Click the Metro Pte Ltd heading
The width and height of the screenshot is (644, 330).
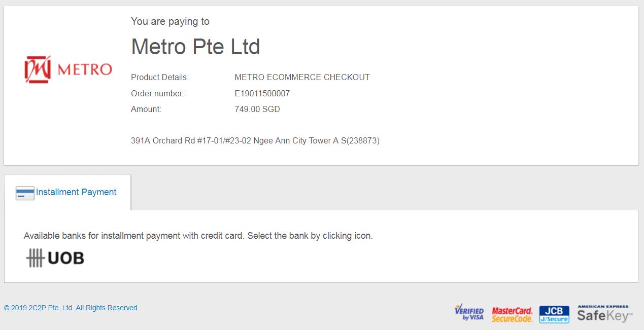(x=195, y=47)
